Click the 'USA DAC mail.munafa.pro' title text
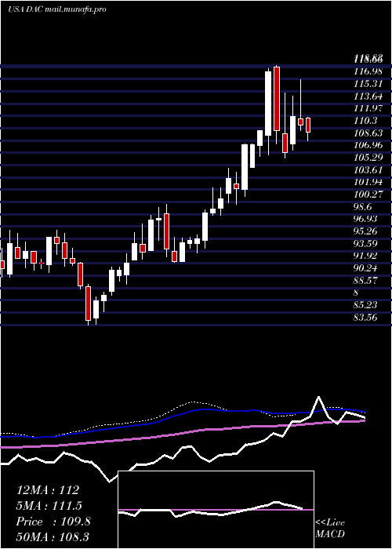The image size is (392, 549). 57,9
